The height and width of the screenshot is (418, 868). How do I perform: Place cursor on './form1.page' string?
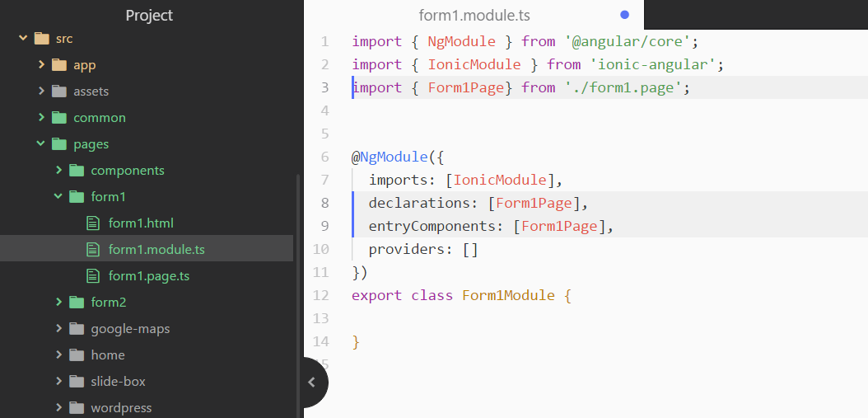point(623,87)
